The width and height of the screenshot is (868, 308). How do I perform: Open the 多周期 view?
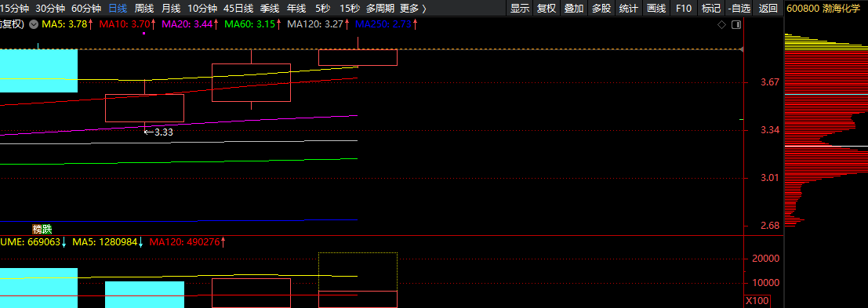coord(380,9)
